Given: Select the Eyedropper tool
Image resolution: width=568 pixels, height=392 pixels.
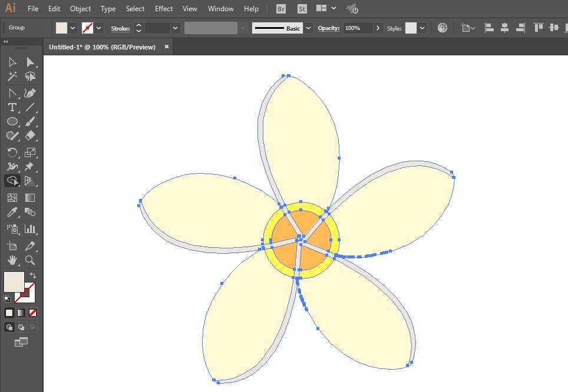Looking at the screenshot, I should (12, 212).
